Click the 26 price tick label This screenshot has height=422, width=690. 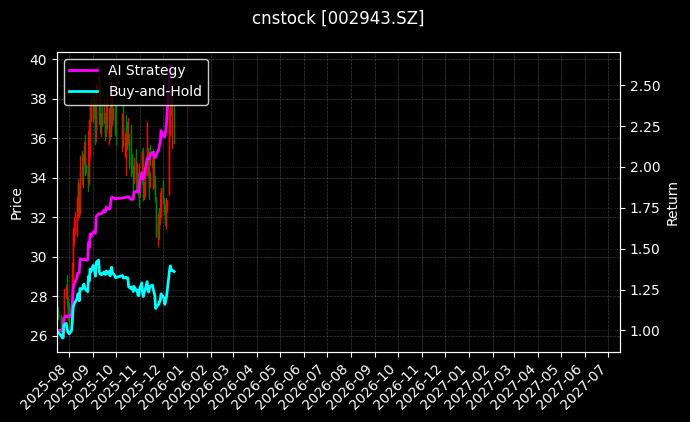pos(38,336)
